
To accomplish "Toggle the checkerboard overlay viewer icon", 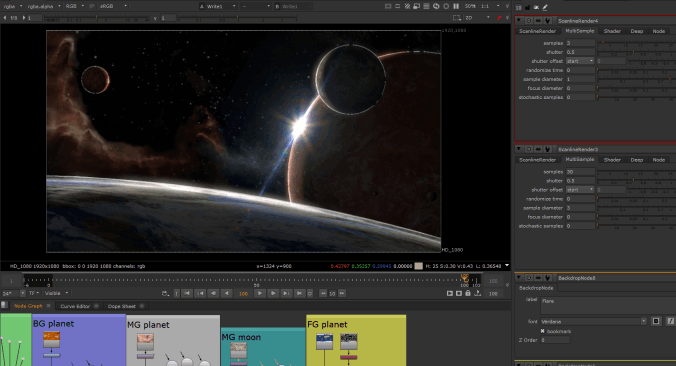I will (x=407, y=6).
